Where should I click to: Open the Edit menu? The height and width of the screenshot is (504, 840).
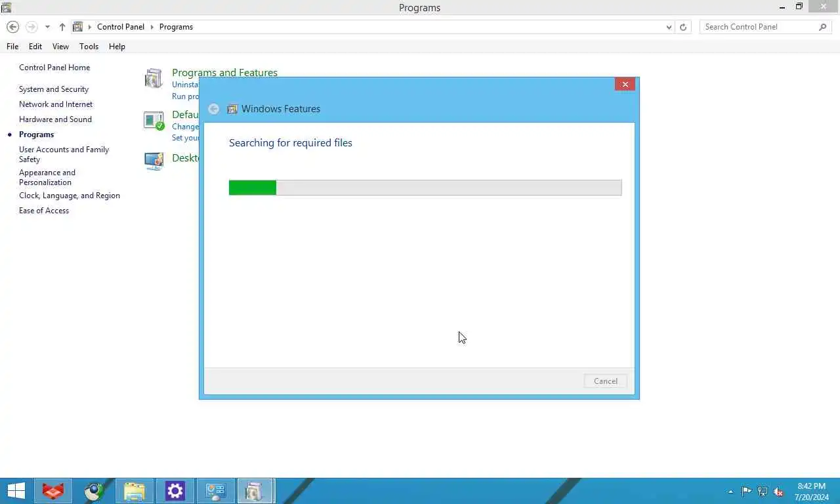(35, 47)
